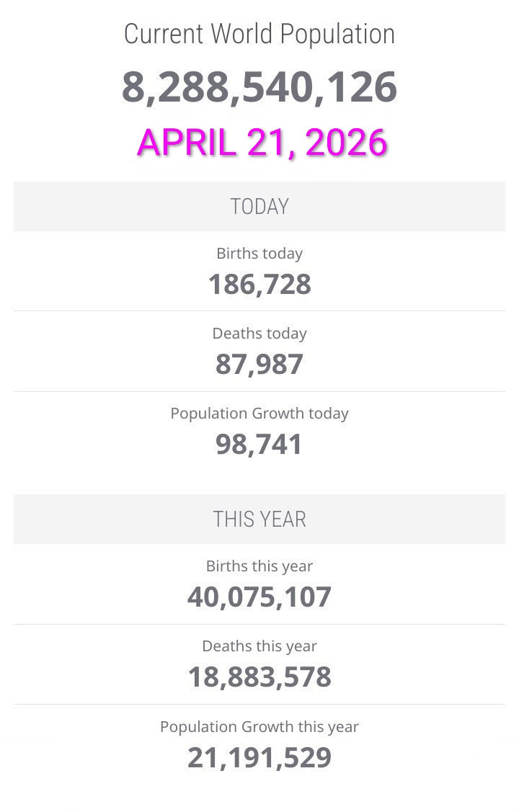Click the 21,191,529 growth counter
The width and height of the screenshot is (519, 812).
click(x=259, y=757)
